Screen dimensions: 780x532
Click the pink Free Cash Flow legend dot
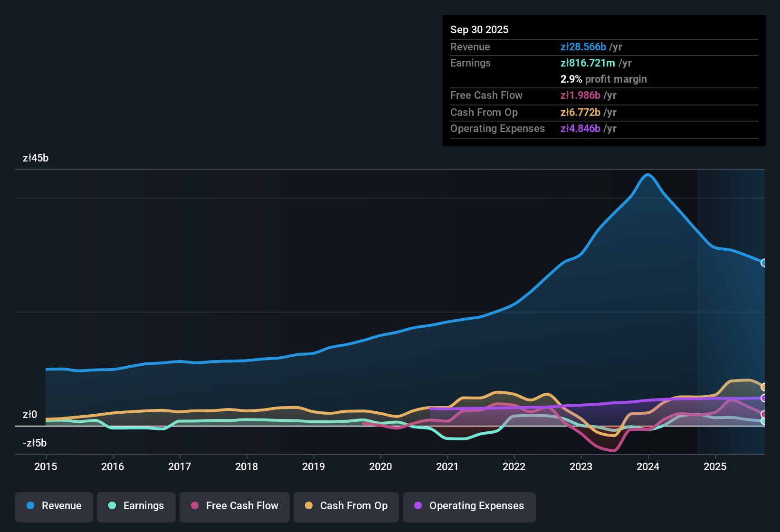[195, 506]
